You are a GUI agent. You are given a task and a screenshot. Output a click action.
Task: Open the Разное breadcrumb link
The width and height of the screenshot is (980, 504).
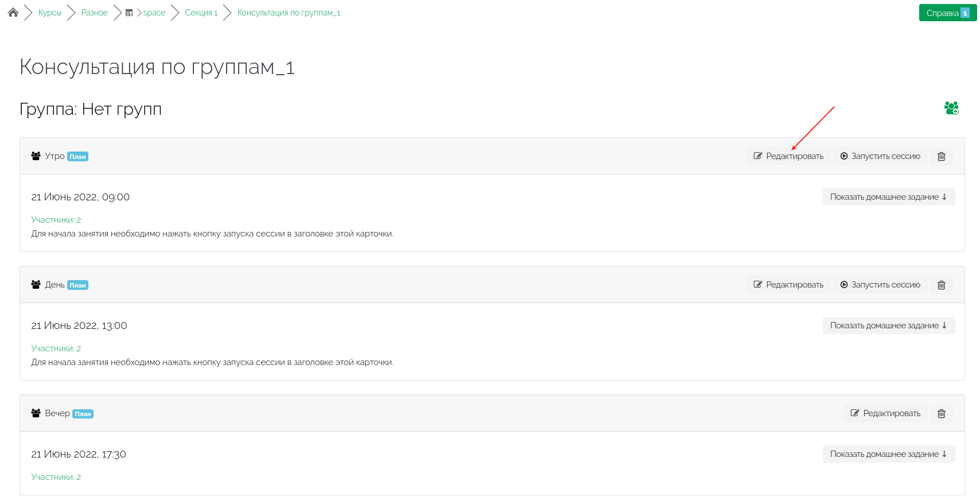click(x=95, y=13)
